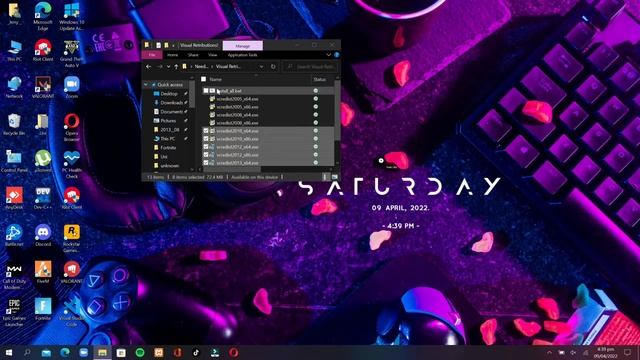
Task: Open This PC desktop shortcut
Action: [x=14, y=51]
